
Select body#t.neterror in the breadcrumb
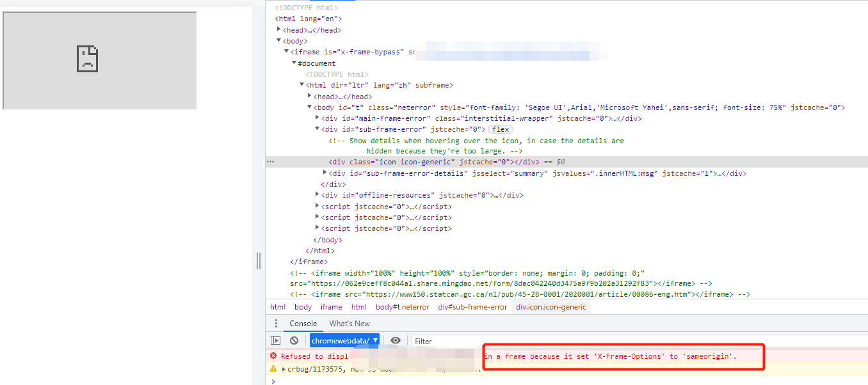pos(402,307)
